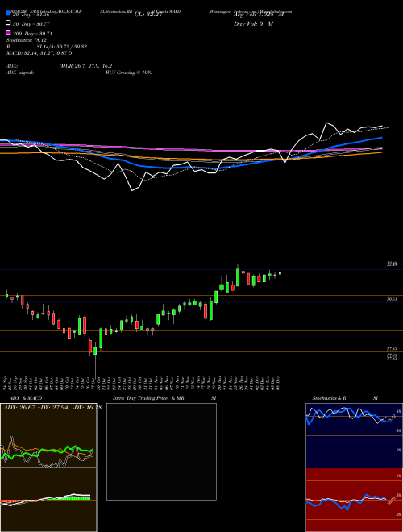The image size is (403, 532).
Task: Click the 'ADX signal:' label
Action: pos(19,73)
